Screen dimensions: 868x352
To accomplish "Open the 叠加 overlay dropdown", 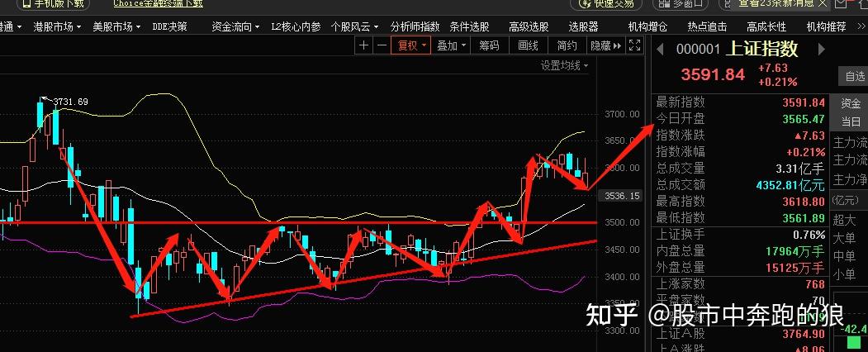I will tap(451, 45).
